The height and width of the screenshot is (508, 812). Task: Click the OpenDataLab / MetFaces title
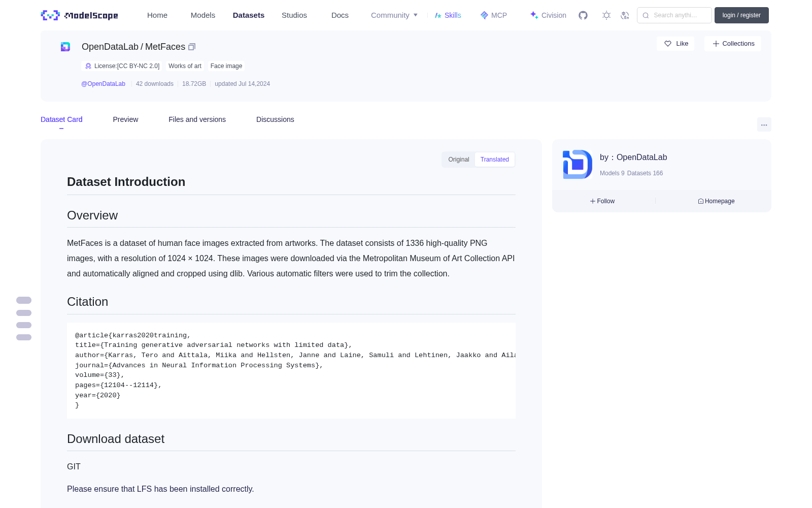[133, 47]
